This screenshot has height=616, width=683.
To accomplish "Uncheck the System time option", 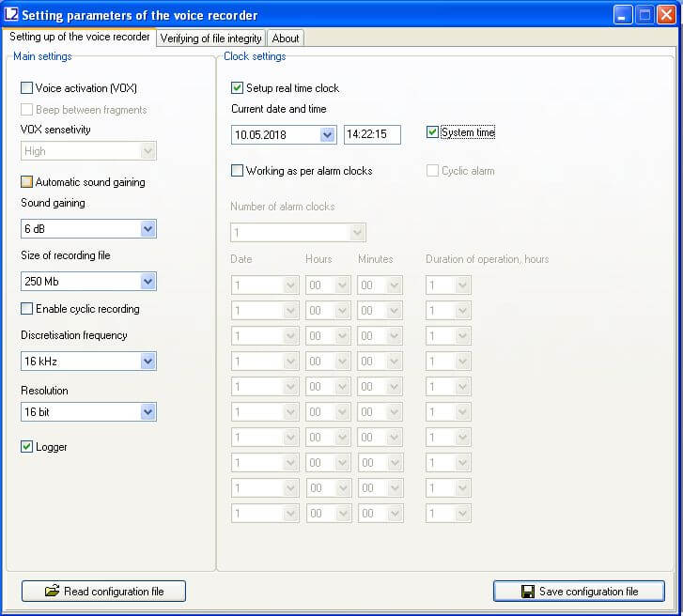I will 432,132.
